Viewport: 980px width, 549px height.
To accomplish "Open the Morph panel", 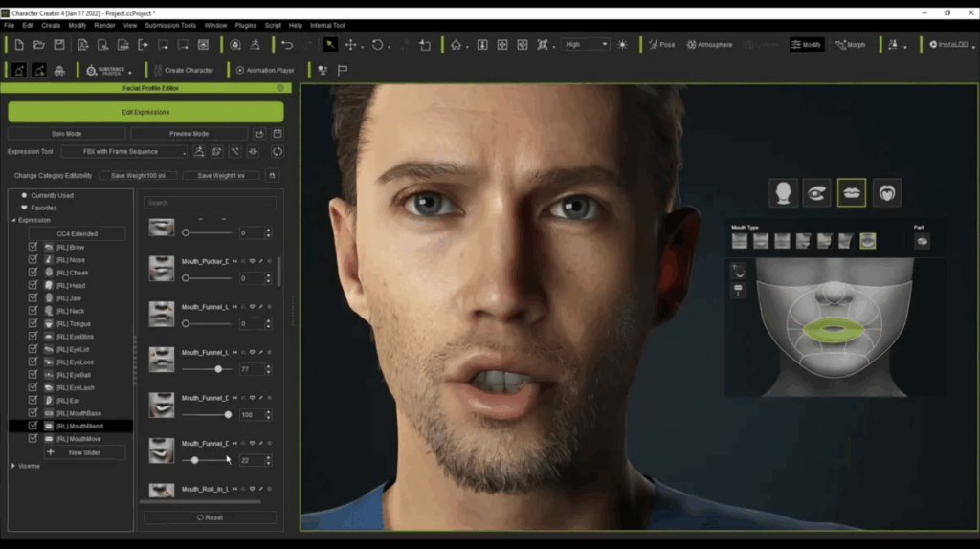I will (x=851, y=45).
